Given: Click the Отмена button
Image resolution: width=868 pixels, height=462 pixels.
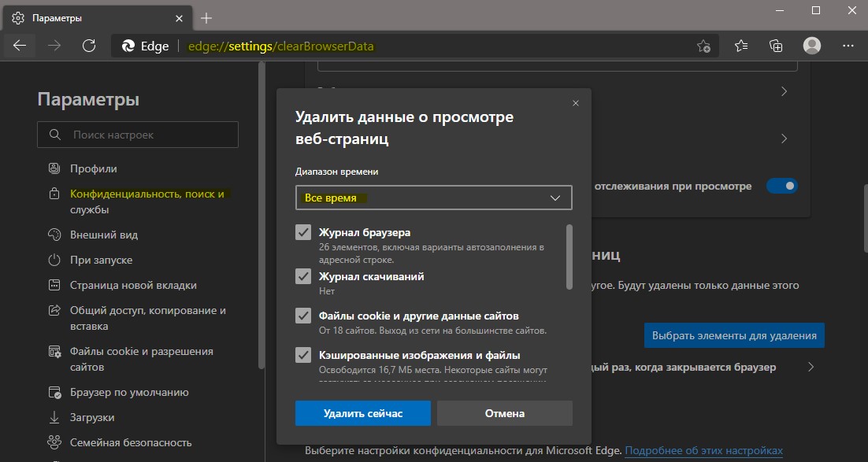Looking at the screenshot, I should tap(504, 413).
